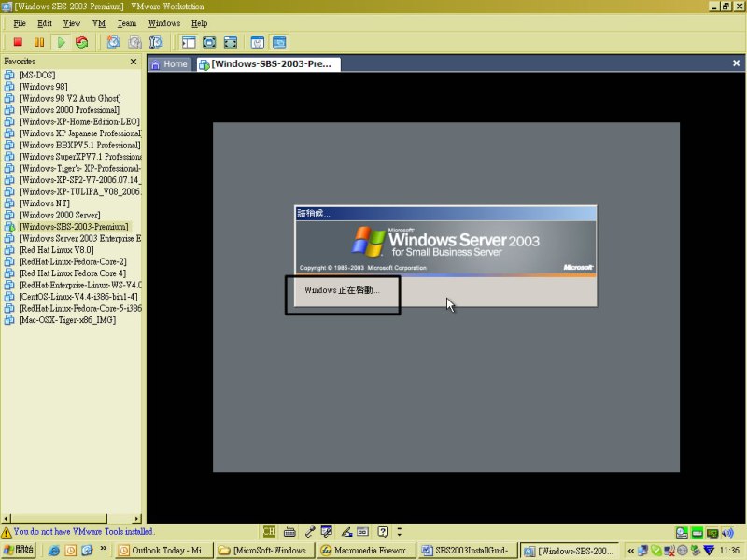This screenshot has width=747, height=560.
Task: Click Favorites horizontal scrollbar left arrow
Action: click(6, 519)
